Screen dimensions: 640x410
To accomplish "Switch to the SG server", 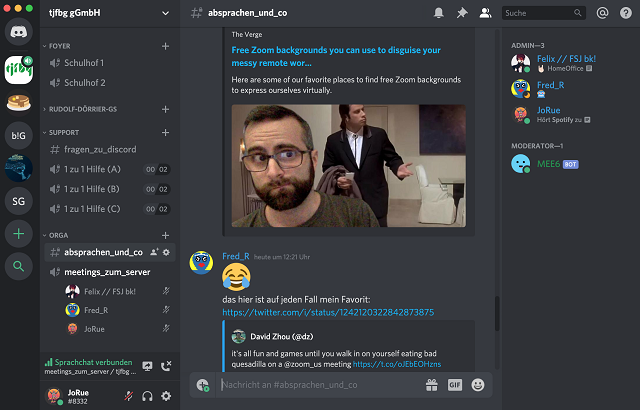I will (19, 201).
